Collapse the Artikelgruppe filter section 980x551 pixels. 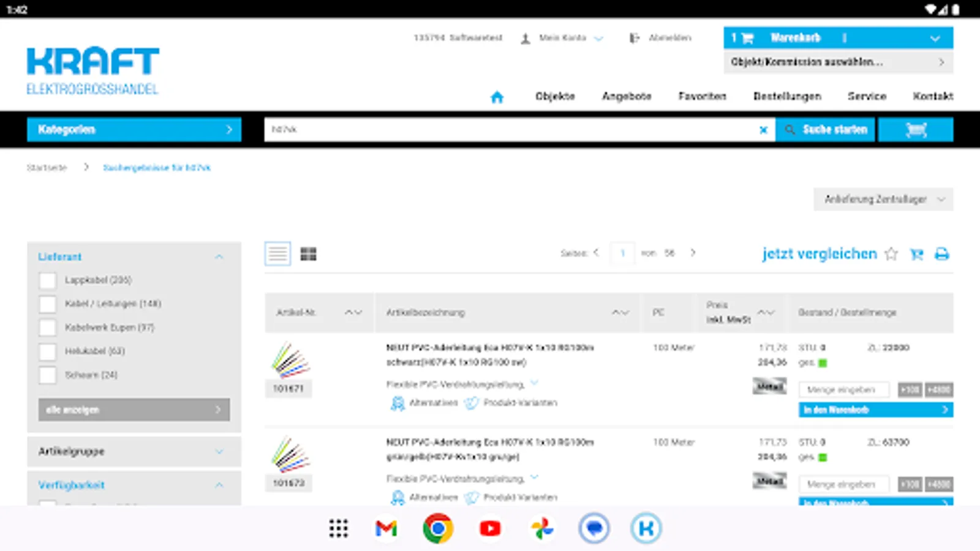coord(219,452)
